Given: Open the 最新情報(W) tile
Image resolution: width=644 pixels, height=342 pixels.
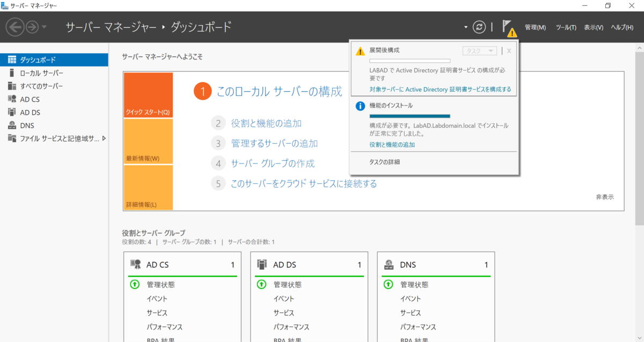Looking at the screenshot, I should click(148, 142).
